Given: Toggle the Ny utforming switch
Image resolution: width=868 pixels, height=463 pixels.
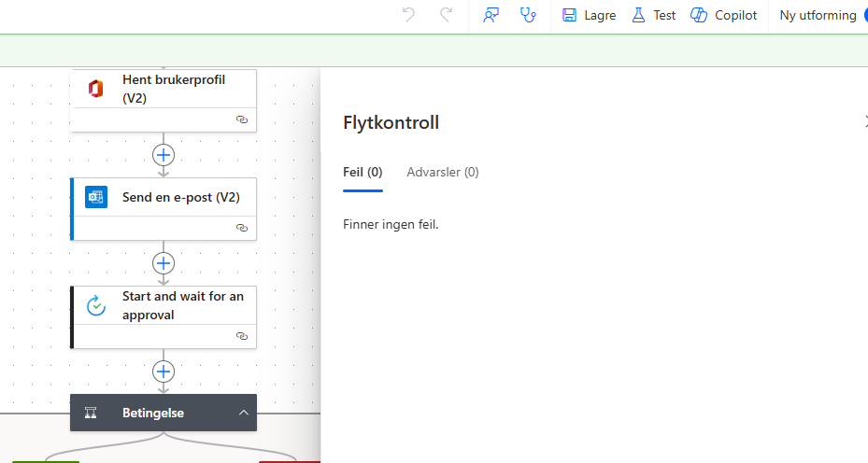Looking at the screenshot, I should (863, 15).
